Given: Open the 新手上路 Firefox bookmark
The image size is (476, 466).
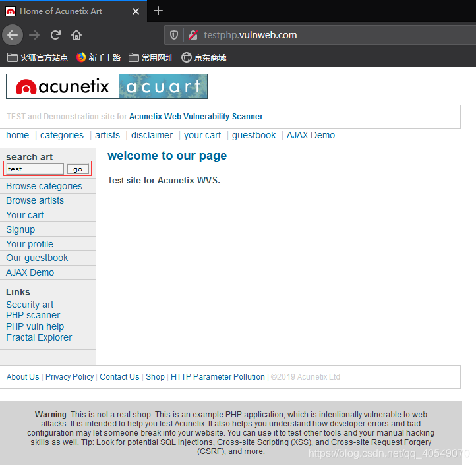Looking at the screenshot, I should click(x=98, y=58).
